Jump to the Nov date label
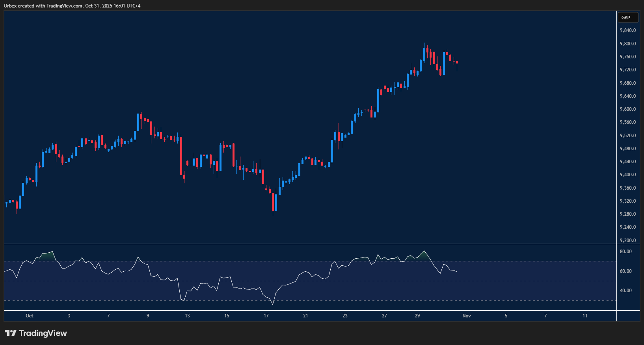Screen dimensions: 644x345 point(467,316)
